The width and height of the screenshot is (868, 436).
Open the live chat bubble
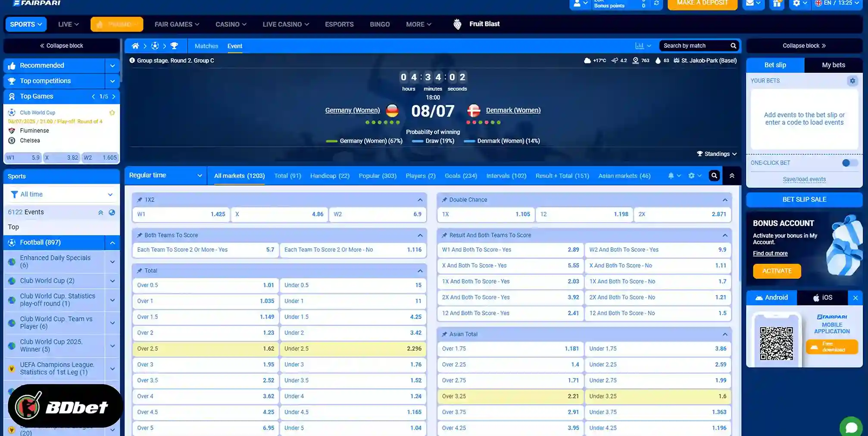point(852,427)
